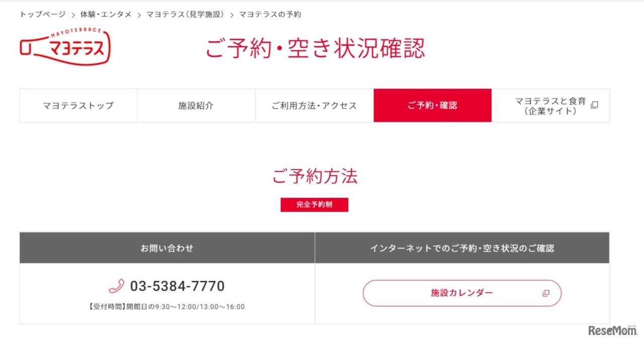Click the external-link icon beside マヨテラスと食育（企業サイト）
The height and width of the screenshot is (342, 644).
pyautogui.click(x=595, y=105)
